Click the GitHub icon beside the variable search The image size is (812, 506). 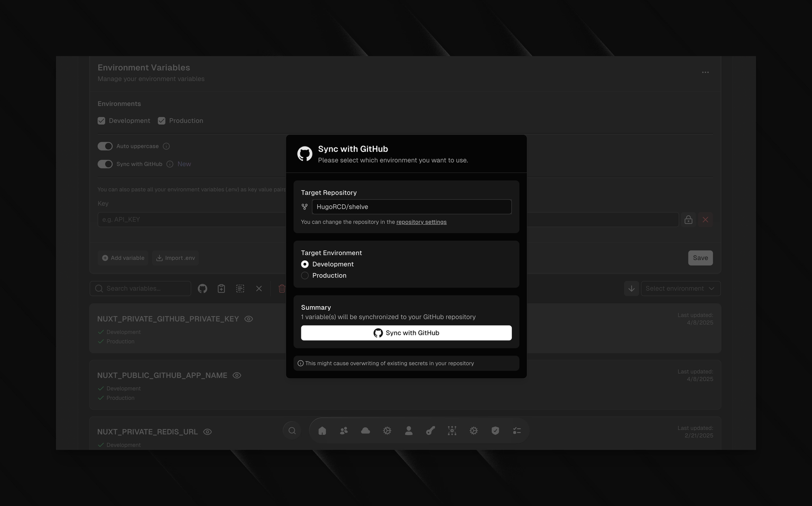202,289
